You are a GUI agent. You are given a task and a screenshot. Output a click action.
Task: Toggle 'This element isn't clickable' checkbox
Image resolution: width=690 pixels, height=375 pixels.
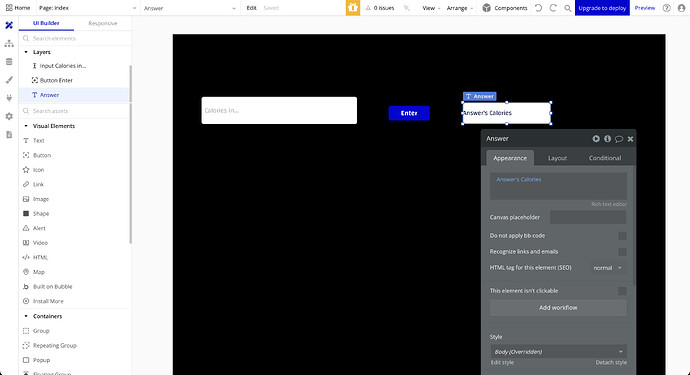[622, 291]
